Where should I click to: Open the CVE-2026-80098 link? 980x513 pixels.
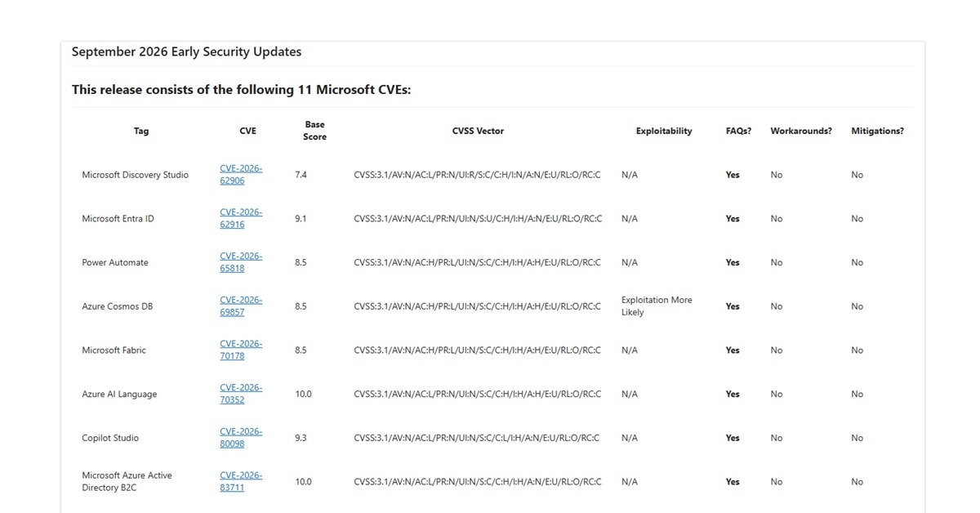point(241,438)
